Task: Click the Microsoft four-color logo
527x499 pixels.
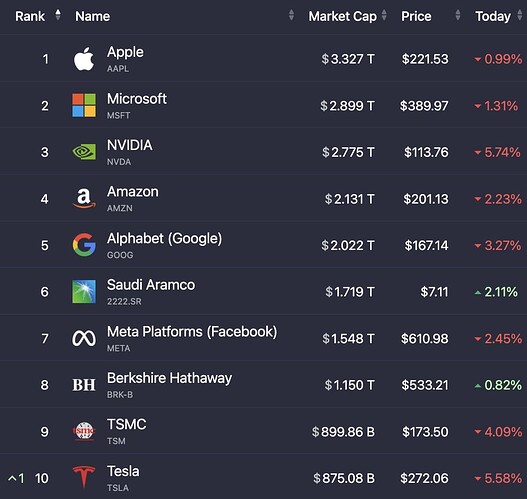Action: (x=84, y=106)
